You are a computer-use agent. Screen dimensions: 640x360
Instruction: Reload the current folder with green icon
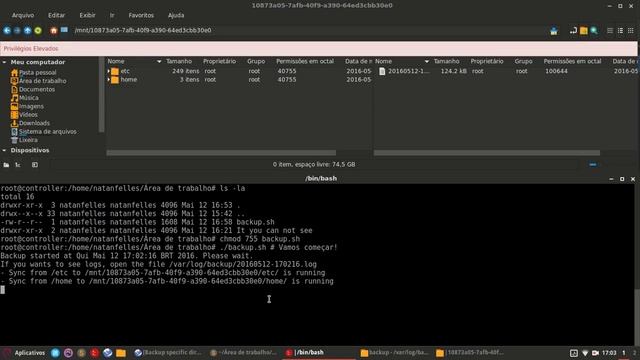coord(38,30)
